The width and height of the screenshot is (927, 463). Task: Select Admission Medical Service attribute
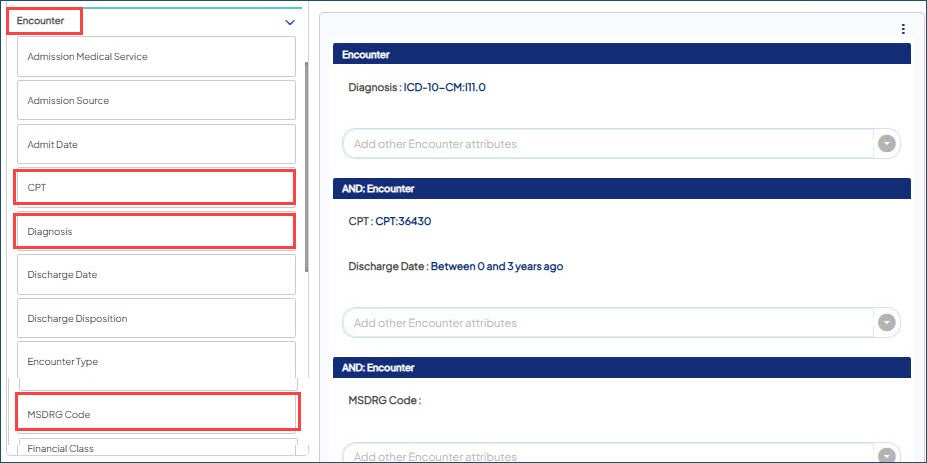coord(156,57)
